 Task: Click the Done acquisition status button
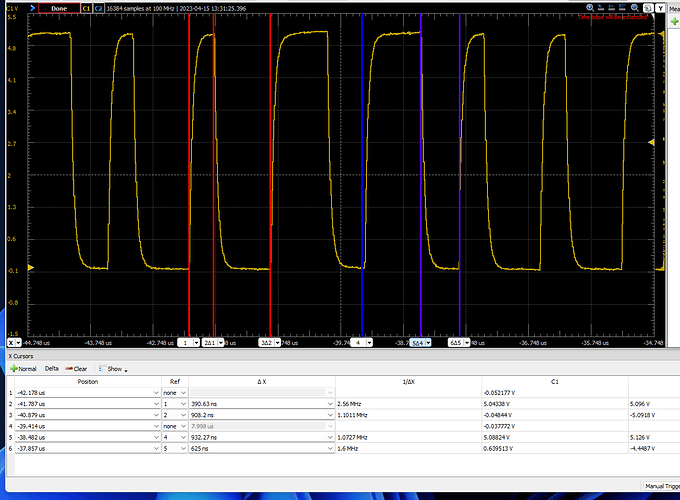59,8
